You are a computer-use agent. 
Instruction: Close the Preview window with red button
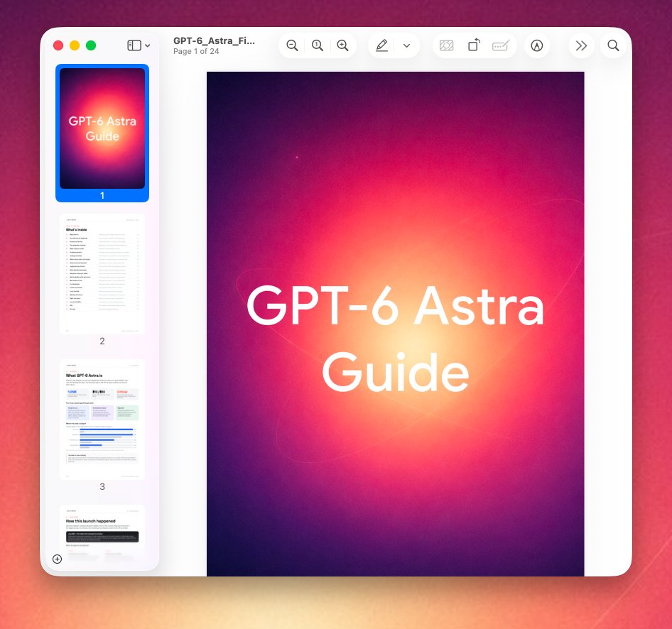click(x=58, y=45)
